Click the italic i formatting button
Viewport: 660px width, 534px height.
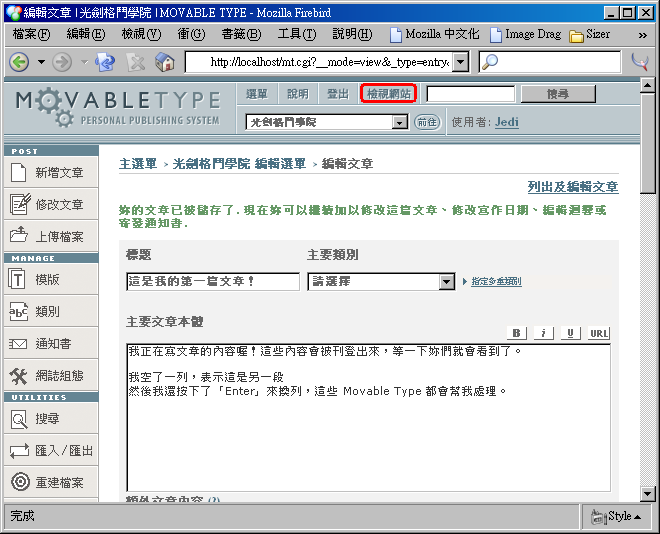(543, 333)
